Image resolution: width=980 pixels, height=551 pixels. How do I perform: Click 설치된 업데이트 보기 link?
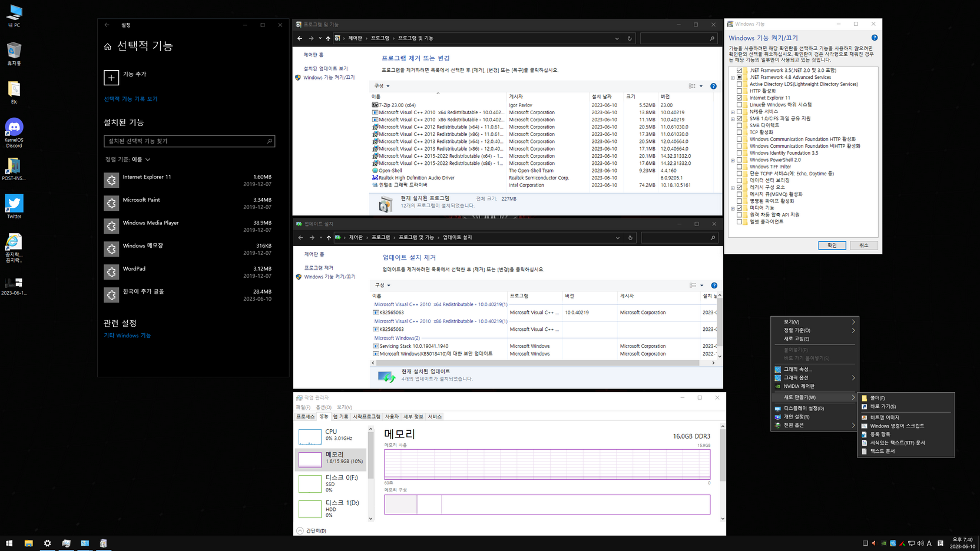click(x=325, y=69)
